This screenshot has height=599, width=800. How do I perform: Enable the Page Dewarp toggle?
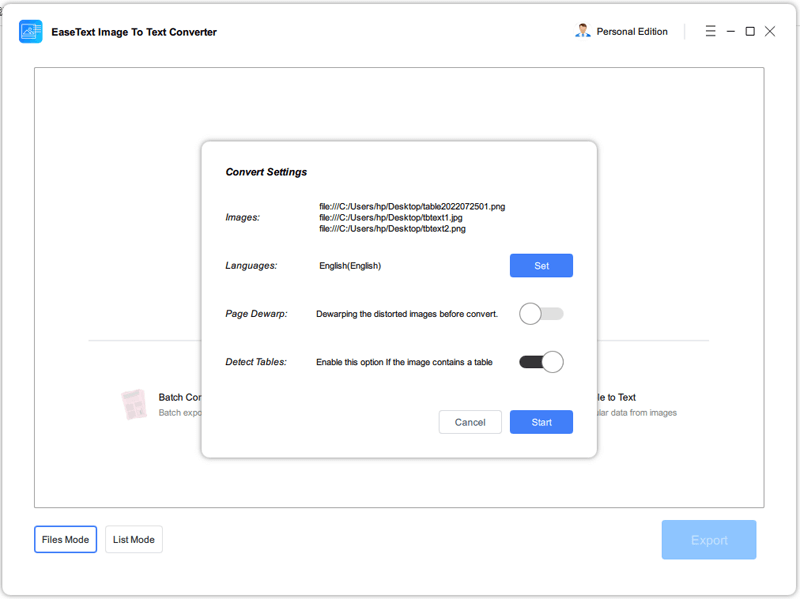541,314
